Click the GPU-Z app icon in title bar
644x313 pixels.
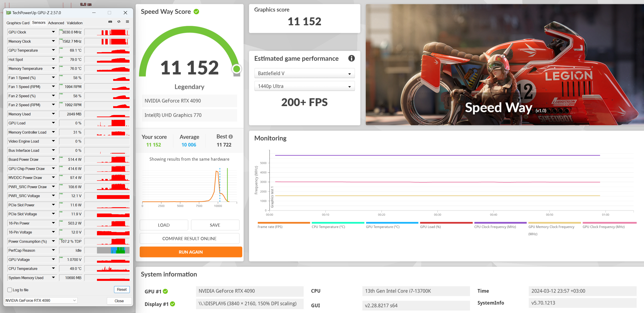9,13
